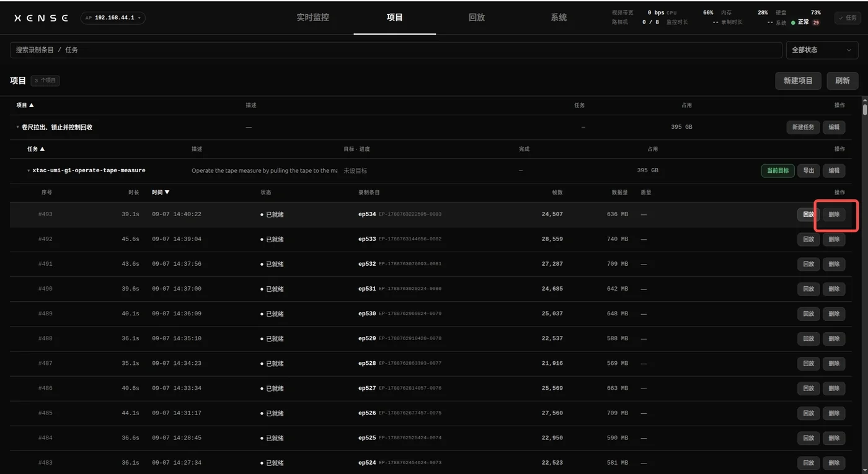Open the AP 192.168.44.1 device dropdown
Screen dimensions: 868x474
[x=113, y=18]
